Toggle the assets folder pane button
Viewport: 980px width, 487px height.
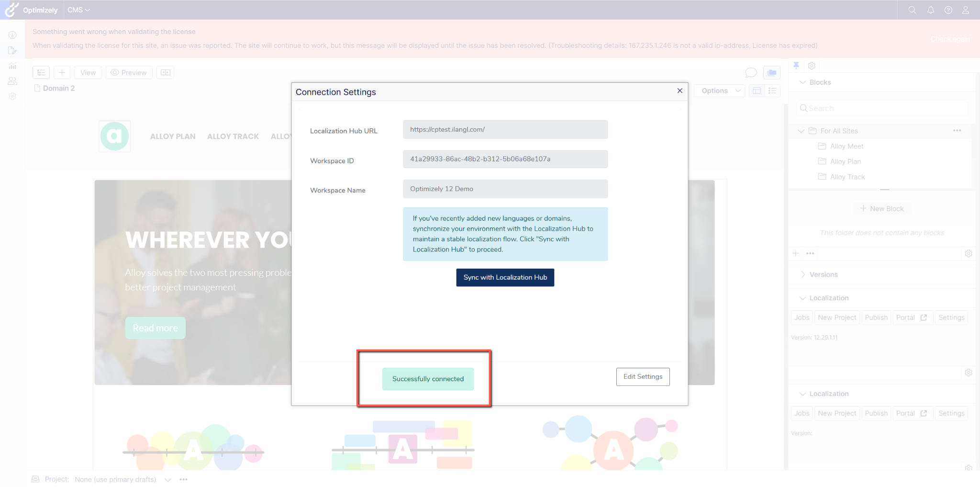(x=772, y=72)
